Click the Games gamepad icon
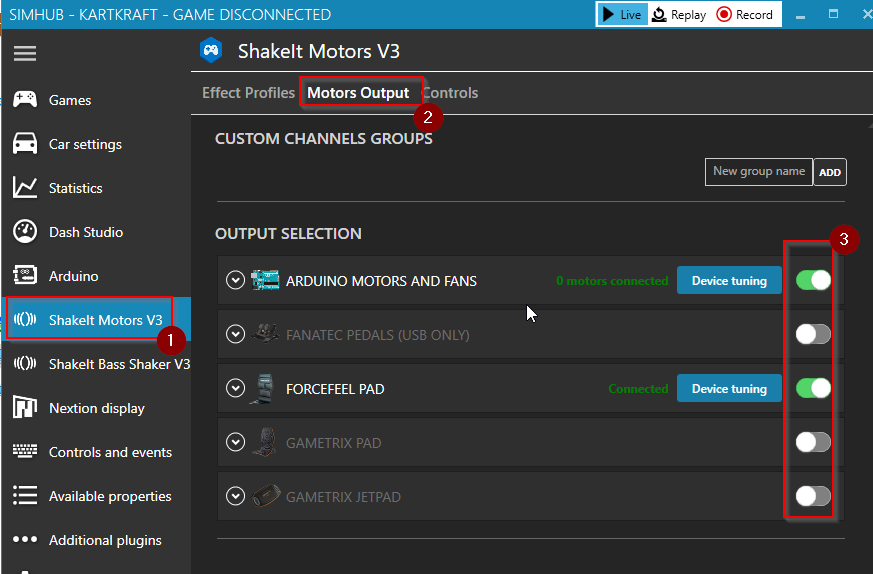Image resolution: width=873 pixels, height=574 pixels. point(25,100)
